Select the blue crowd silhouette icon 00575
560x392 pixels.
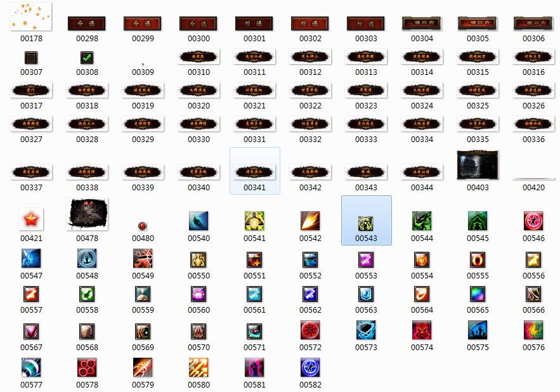pos(478,330)
